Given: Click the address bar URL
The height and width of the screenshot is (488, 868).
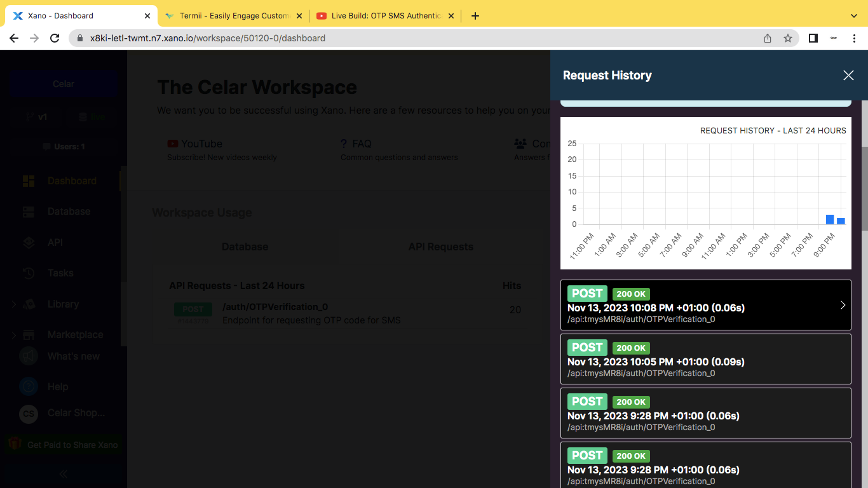Looking at the screenshot, I should (x=208, y=38).
